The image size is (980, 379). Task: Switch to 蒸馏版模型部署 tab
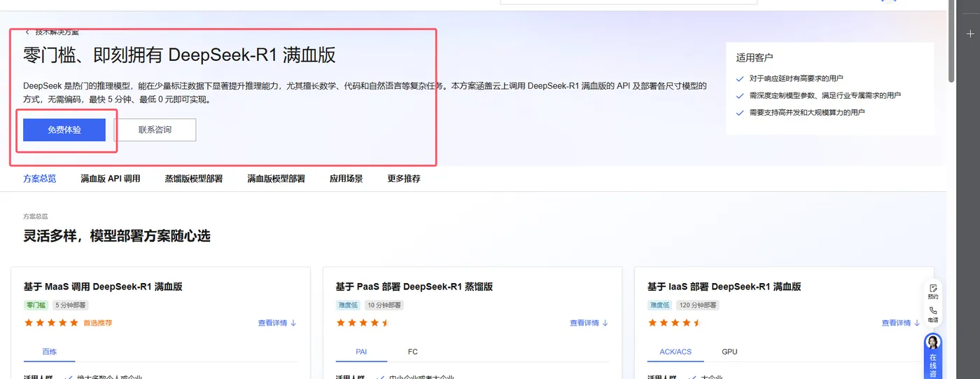194,179
